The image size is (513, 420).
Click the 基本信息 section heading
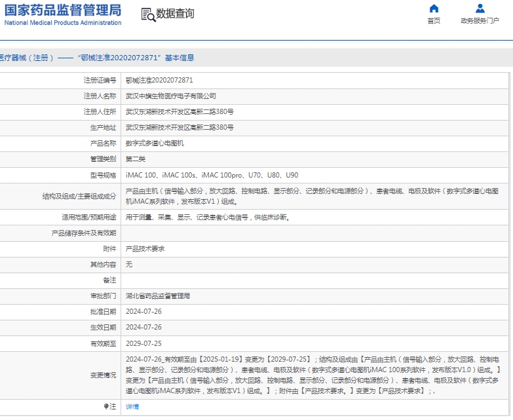click(180, 58)
